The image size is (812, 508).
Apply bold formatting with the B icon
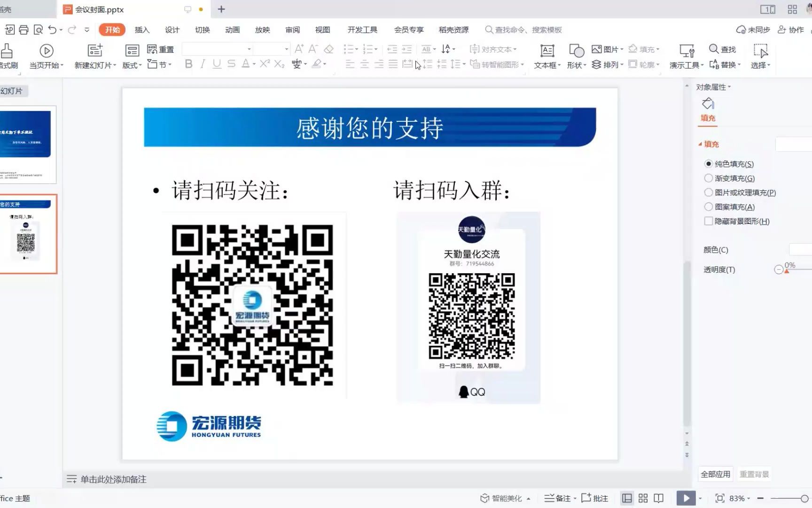[188, 64]
